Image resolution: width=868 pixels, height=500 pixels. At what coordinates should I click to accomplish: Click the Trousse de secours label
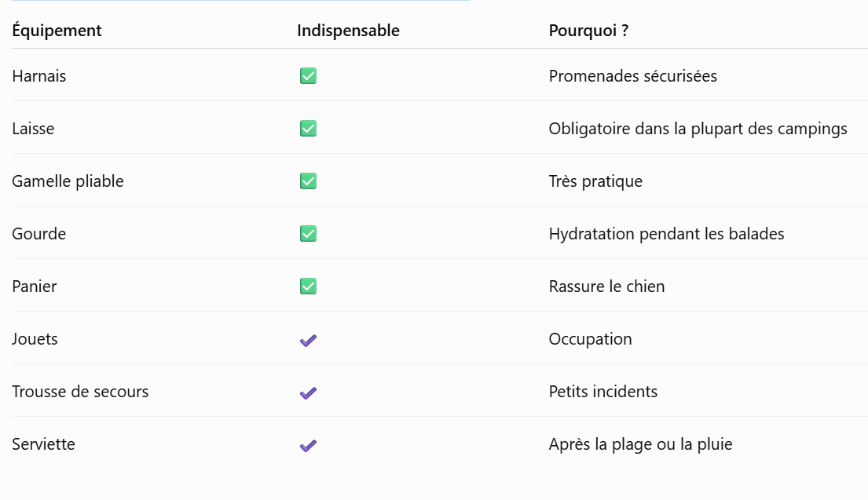point(80,392)
